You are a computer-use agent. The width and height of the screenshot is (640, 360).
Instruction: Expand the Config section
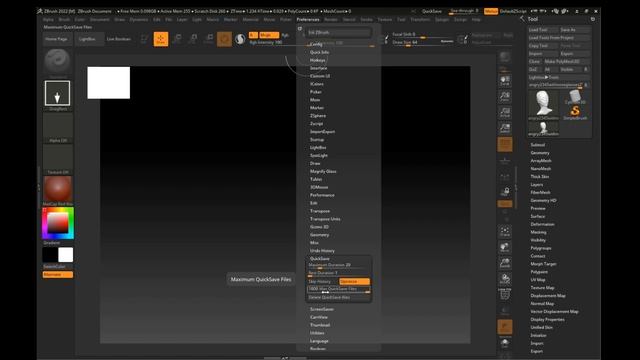tap(316, 44)
